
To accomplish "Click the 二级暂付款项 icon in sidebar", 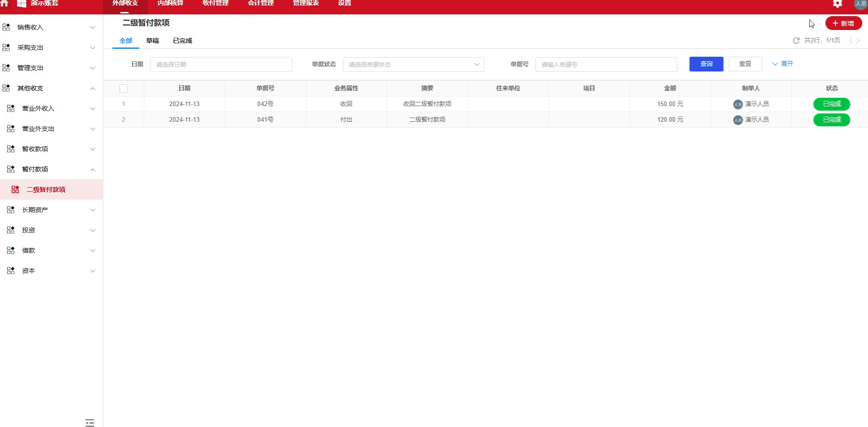I will [15, 190].
